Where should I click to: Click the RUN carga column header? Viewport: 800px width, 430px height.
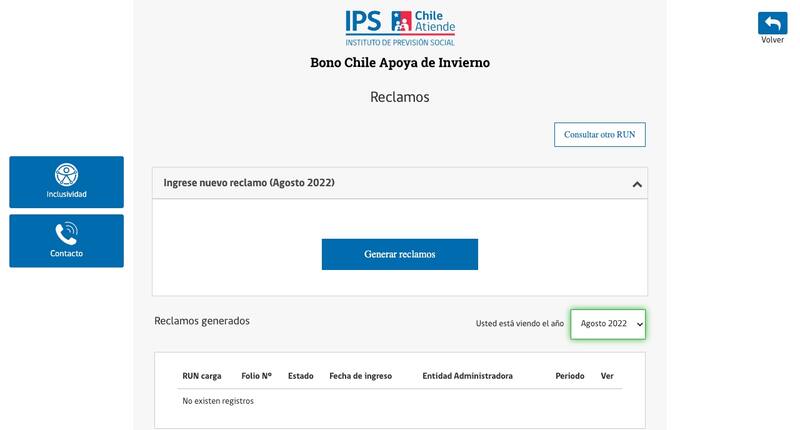202,376
